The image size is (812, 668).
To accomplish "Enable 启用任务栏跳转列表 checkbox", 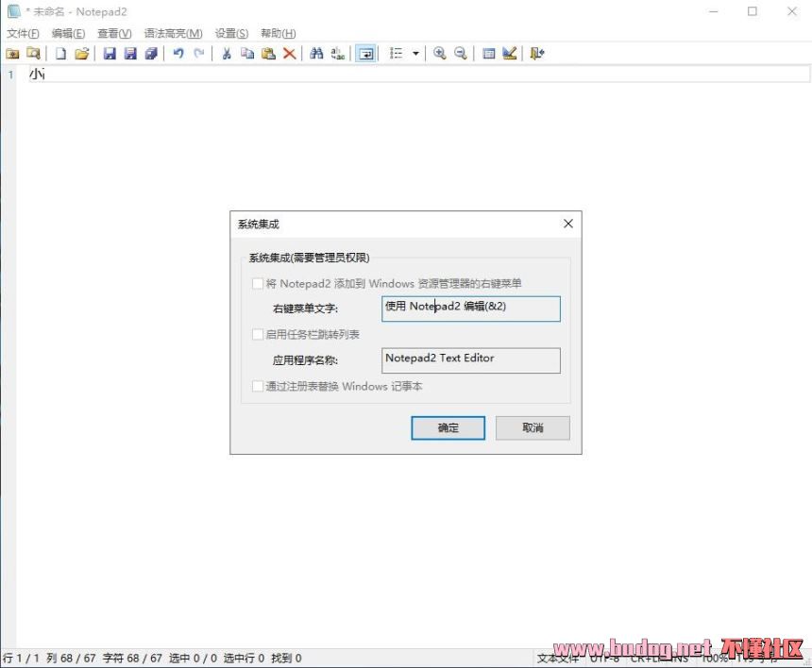I will coord(258,334).
